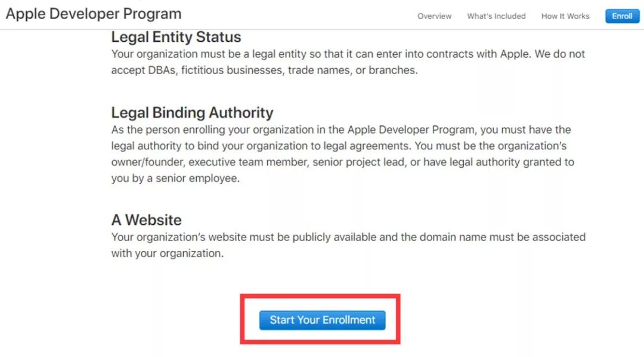The width and height of the screenshot is (644, 357).
Task: Go to the What's Included section
Action: click(x=496, y=16)
